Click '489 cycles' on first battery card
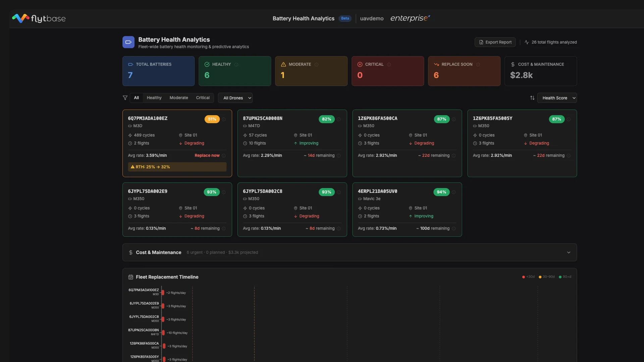Viewport: 644px width, 362px height. pyautogui.click(x=144, y=135)
